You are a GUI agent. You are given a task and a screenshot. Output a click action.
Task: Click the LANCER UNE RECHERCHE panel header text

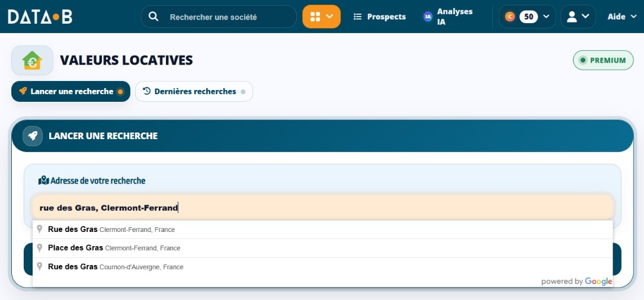[x=103, y=136]
